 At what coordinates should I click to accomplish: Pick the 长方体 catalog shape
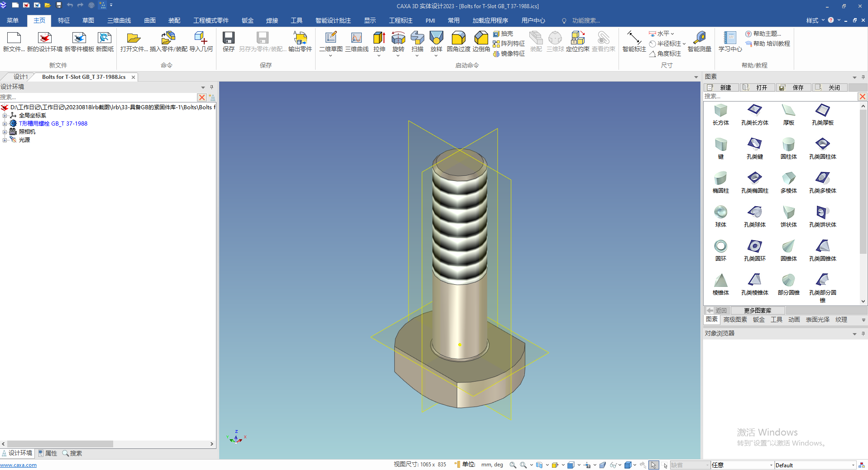[721, 115]
